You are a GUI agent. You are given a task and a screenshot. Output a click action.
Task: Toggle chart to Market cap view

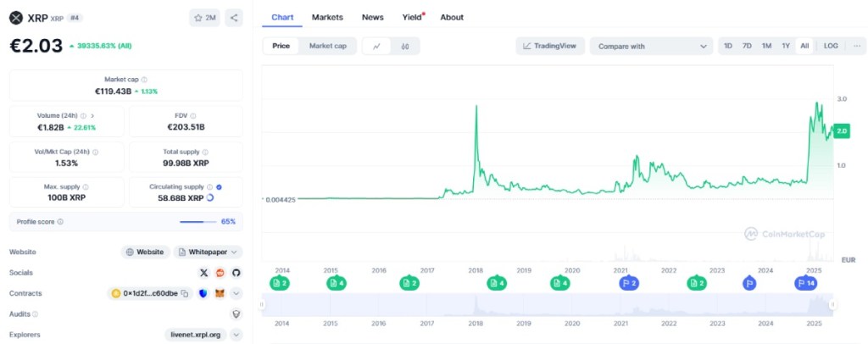(327, 46)
